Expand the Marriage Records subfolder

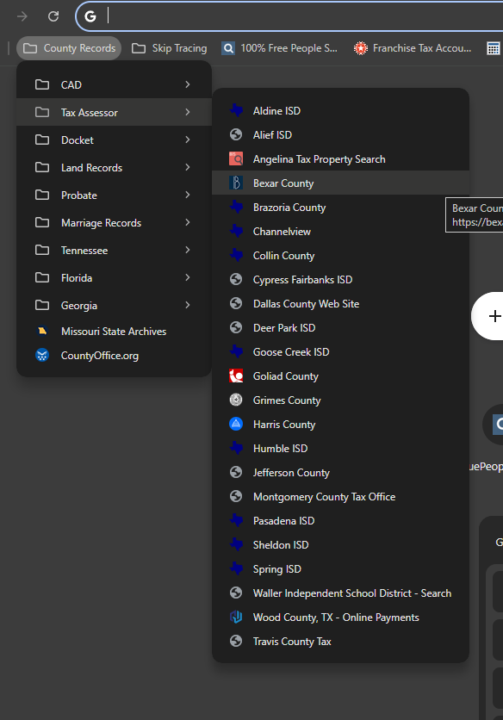[x=114, y=222]
